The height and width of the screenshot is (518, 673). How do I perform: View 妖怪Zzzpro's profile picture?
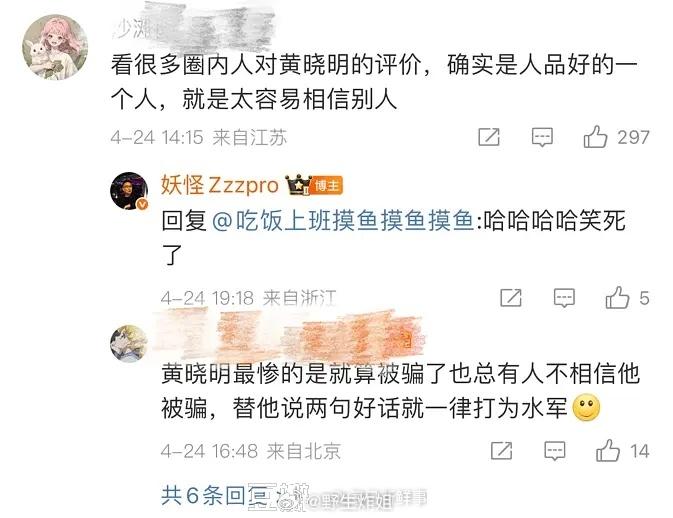tap(129, 191)
